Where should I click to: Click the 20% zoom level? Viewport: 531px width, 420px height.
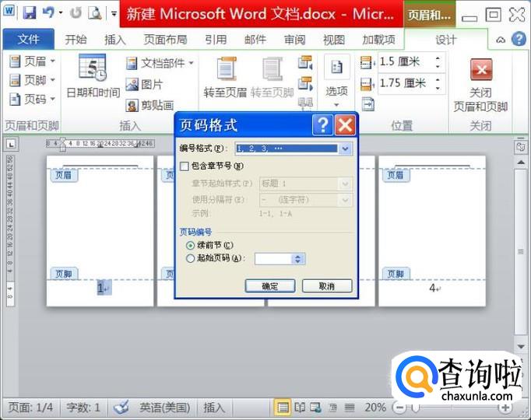pyautogui.click(x=375, y=407)
